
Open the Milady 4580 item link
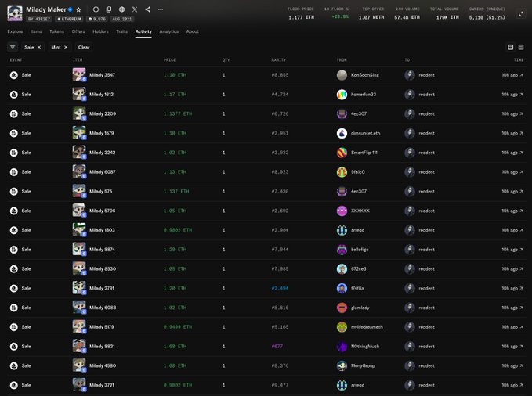click(103, 365)
